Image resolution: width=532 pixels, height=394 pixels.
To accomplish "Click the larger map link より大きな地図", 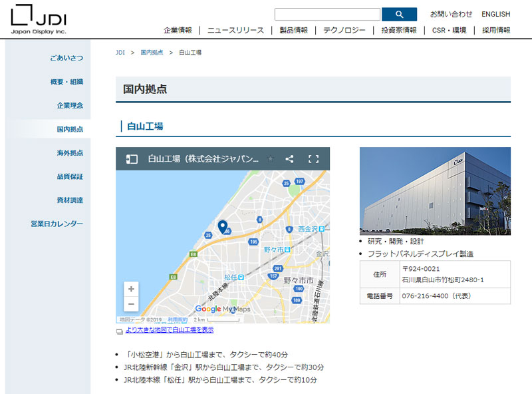I will 169,330.
